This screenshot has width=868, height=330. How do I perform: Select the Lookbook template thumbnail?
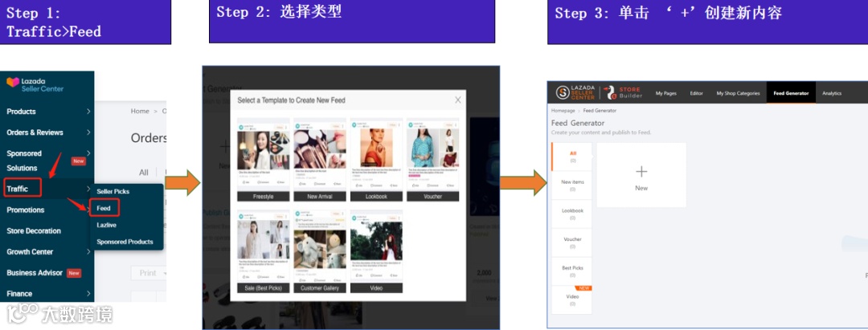(376, 153)
